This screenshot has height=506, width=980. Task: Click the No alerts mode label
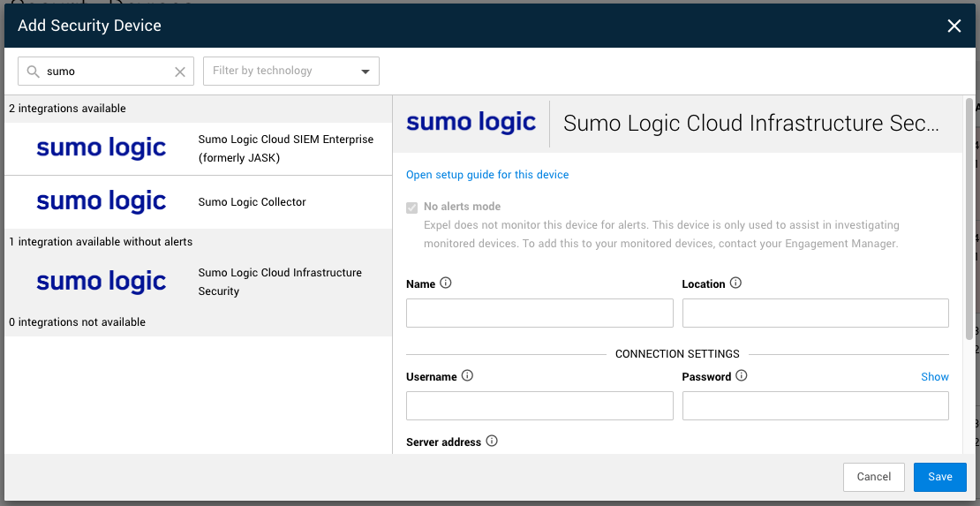tap(462, 207)
